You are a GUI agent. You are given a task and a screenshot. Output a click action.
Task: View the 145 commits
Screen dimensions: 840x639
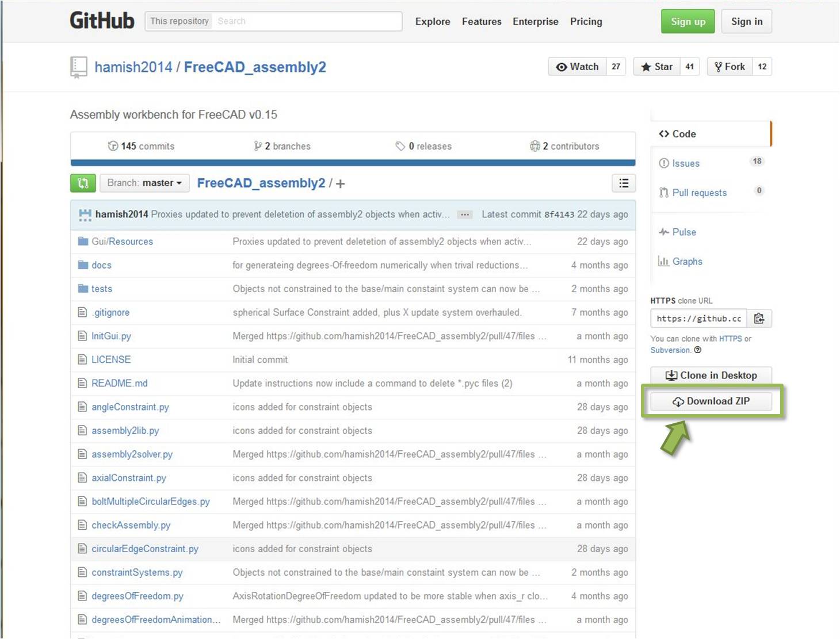141,146
